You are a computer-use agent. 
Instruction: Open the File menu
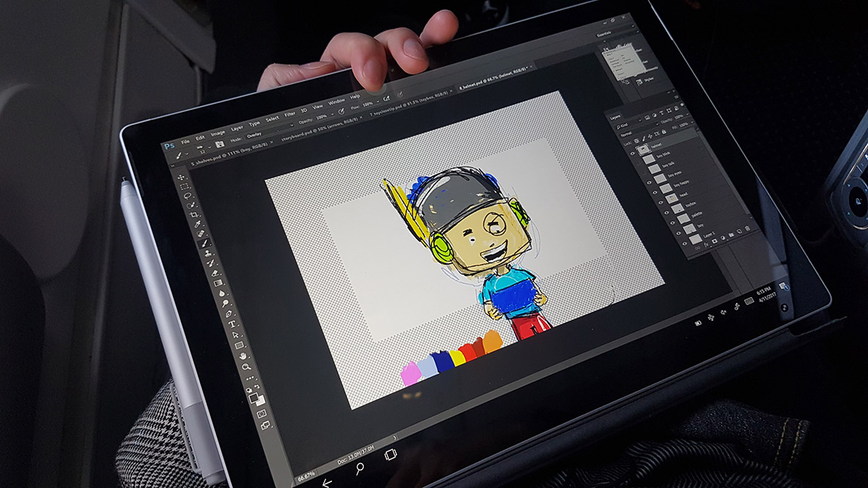click(x=185, y=142)
